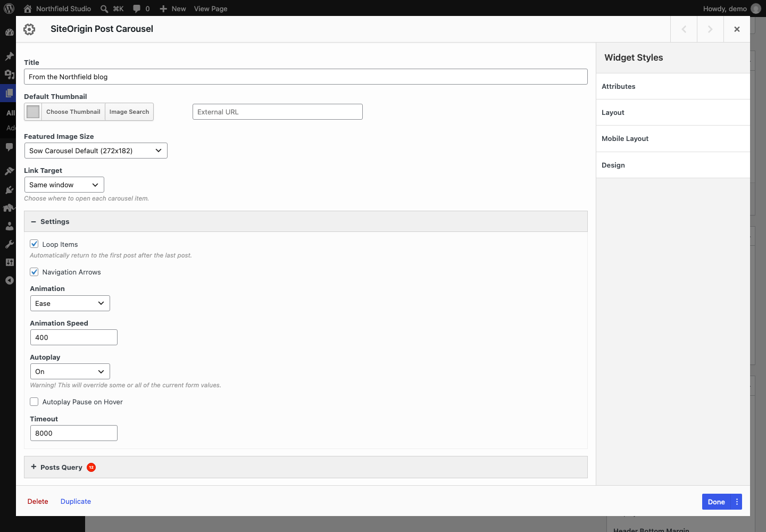Image resolution: width=766 pixels, height=532 pixels.
Task: Uncheck the Loop Items checkbox
Action: click(x=34, y=244)
